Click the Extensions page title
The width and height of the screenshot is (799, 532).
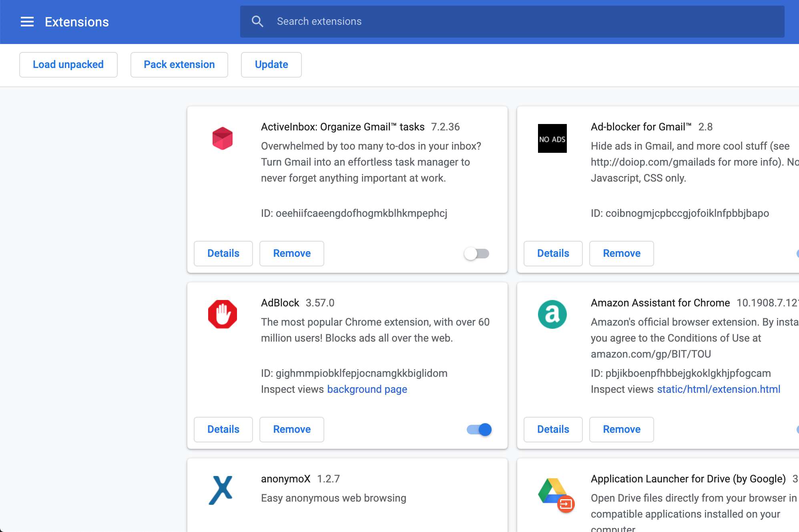(x=77, y=22)
